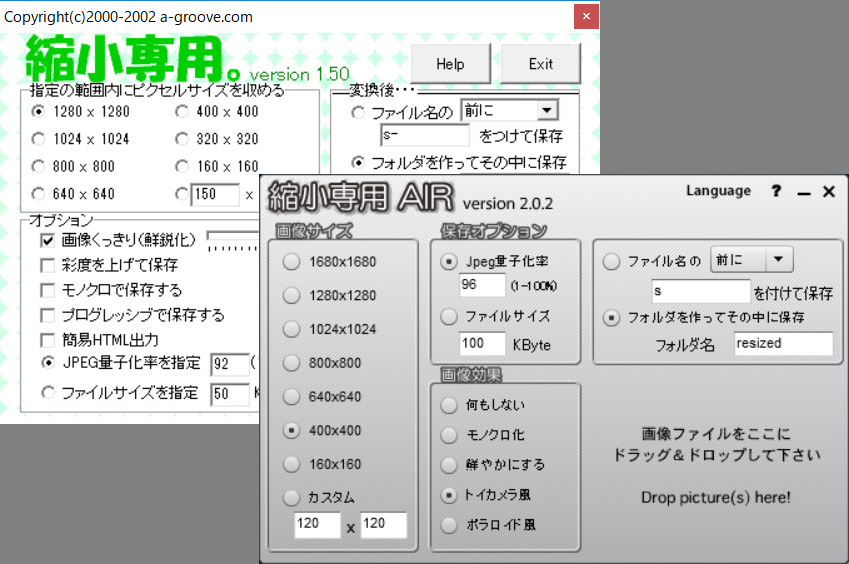Enable 彩度を上げて保存 checkbox
This screenshot has height=564, width=849.
(x=48, y=265)
